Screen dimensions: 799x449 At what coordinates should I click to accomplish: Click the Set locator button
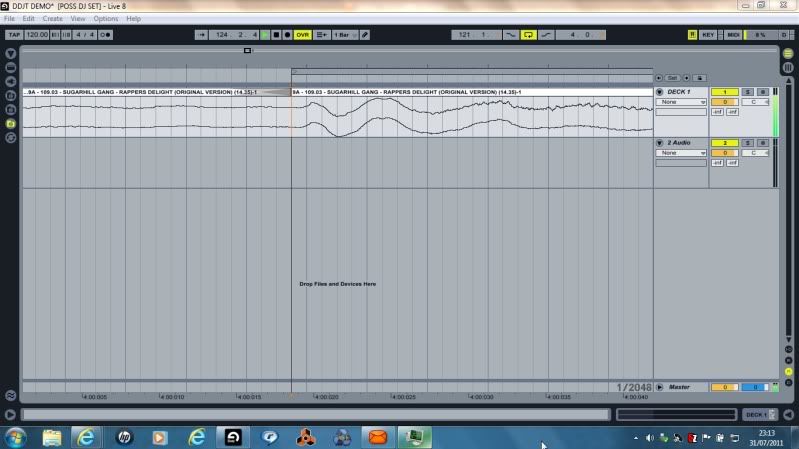coord(673,77)
